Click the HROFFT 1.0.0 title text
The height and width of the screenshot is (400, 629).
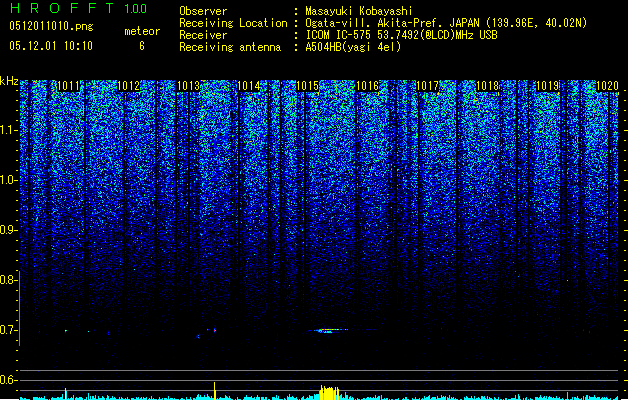78,8
